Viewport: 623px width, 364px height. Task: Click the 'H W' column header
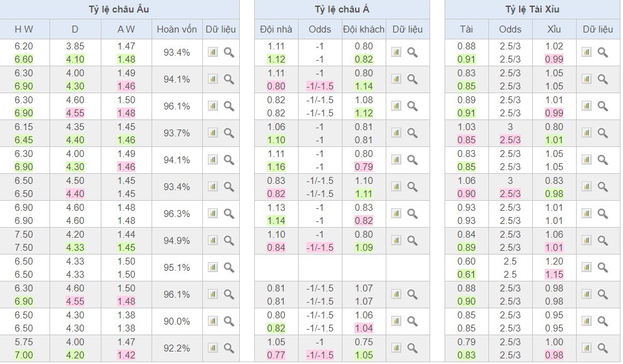coord(24,29)
